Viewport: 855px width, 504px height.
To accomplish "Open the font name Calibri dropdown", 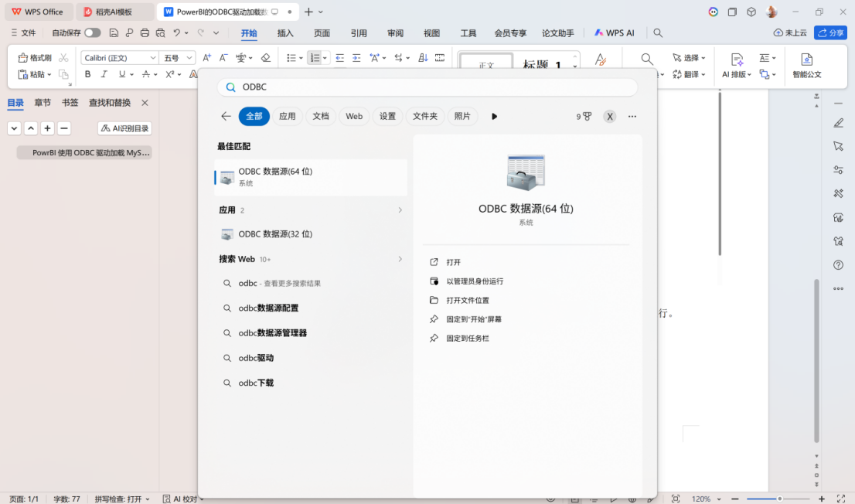I will tap(153, 58).
